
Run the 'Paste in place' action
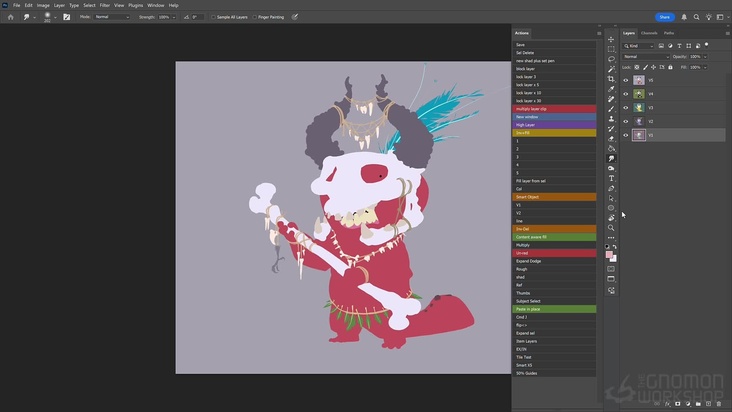click(554, 309)
